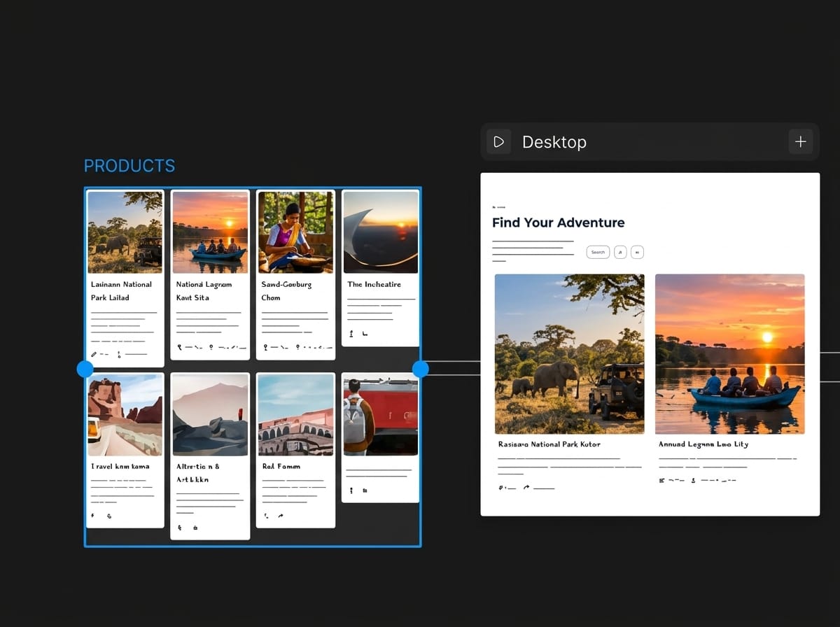The image size is (840, 627).
Task: Click the Find Your Adventure heading
Action: 559,223
